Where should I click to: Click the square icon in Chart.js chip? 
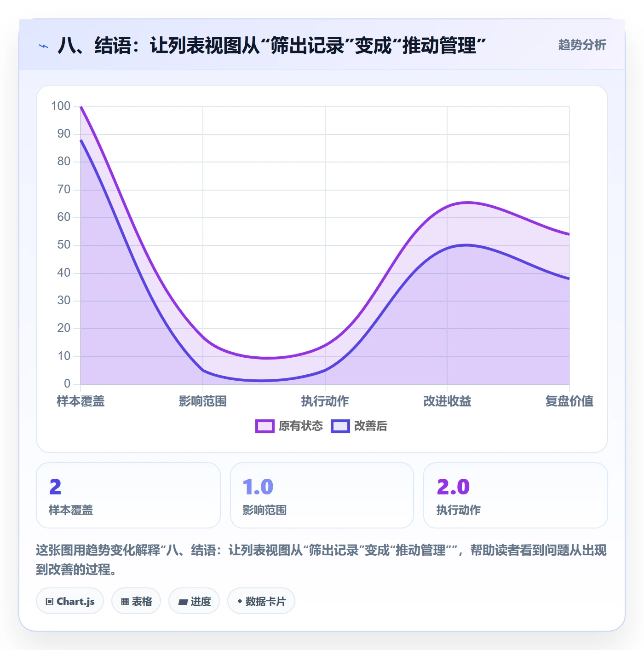[x=49, y=601]
